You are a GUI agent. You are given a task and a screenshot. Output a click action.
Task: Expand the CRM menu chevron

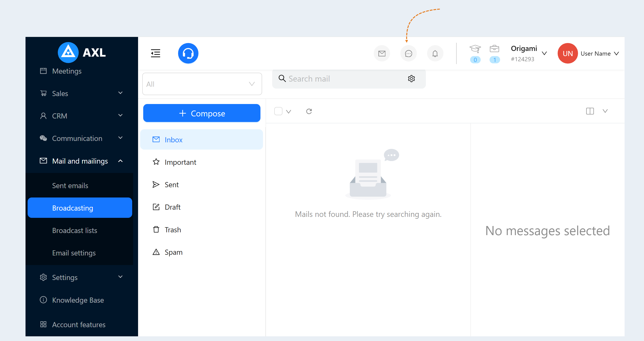click(x=120, y=115)
